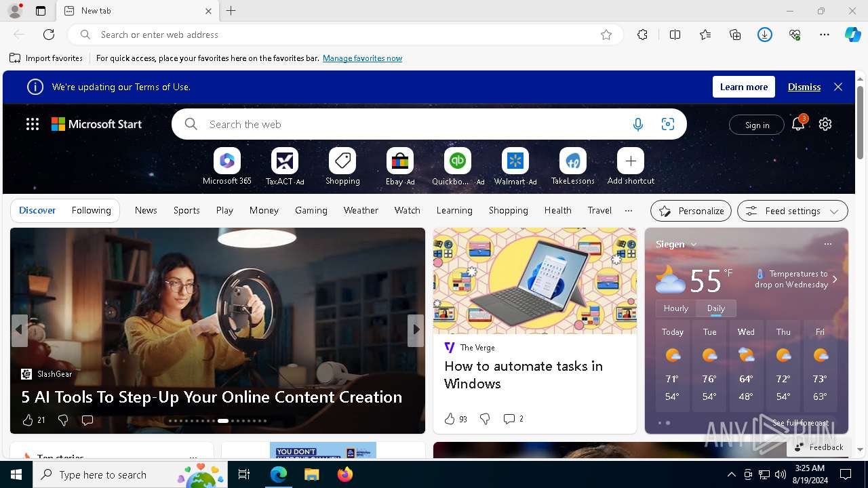Click the page vertical scrollbar
Image resolution: width=868 pixels, height=488 pixels.
[861, 122]
